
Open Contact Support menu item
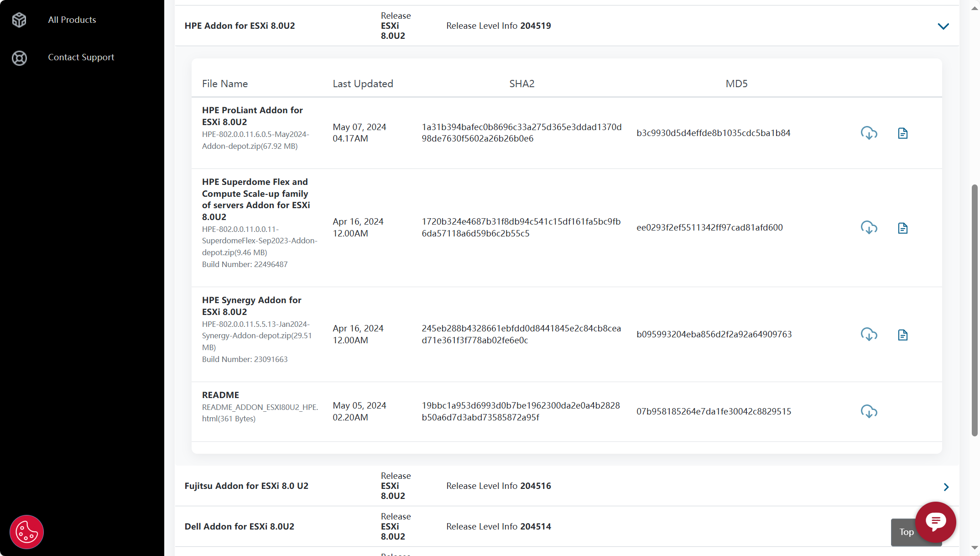pyautogui.click(x=81, y=57)
